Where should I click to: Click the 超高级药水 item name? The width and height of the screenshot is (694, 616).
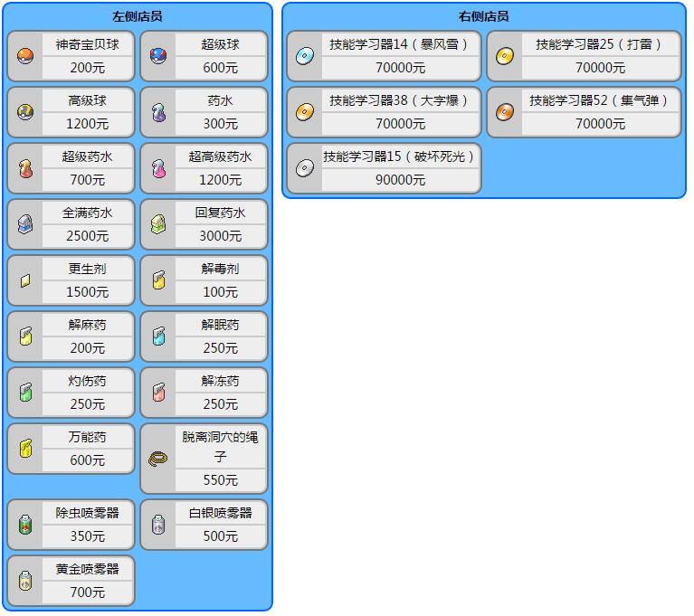click(x=221, y=156)
